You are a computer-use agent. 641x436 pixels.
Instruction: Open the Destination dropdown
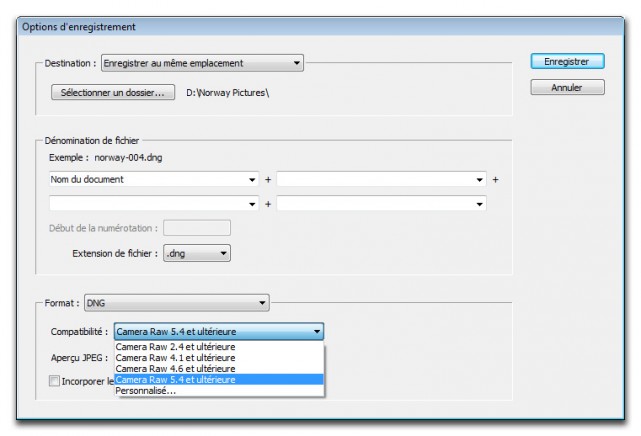pos(202,63)
